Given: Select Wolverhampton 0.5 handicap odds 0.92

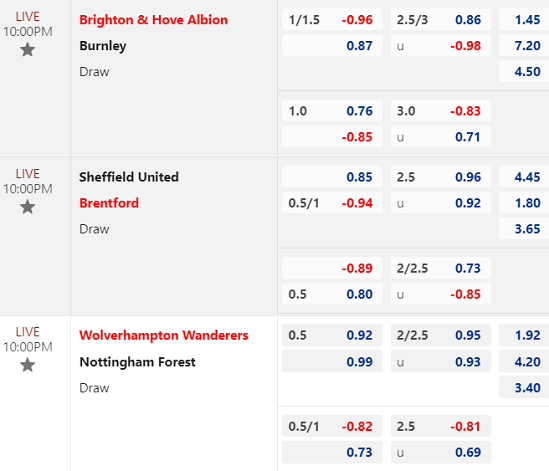Looking at the screenshot, I should [332, 335].
